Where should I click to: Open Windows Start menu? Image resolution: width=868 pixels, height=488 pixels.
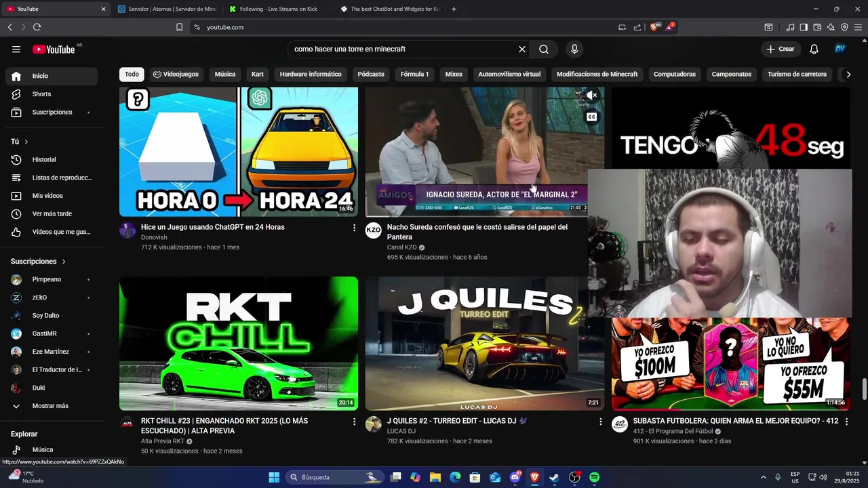click(274, 477)
